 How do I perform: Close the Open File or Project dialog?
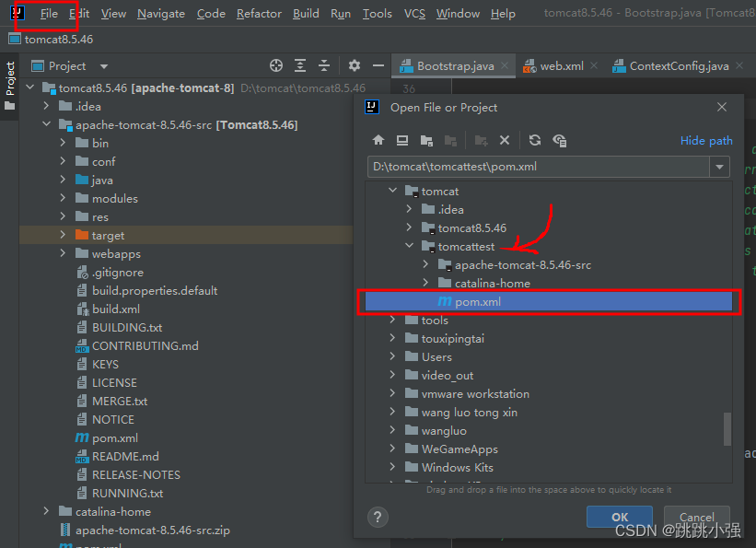722,107
